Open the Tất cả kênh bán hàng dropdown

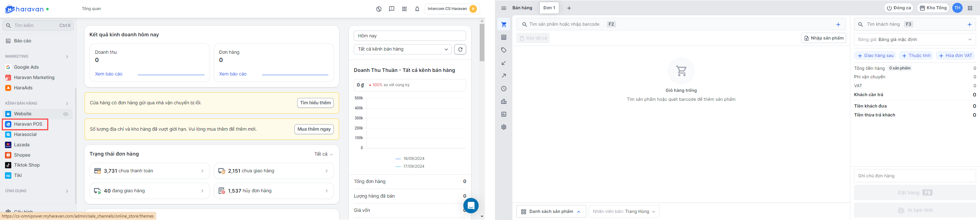tap(402, 49)
